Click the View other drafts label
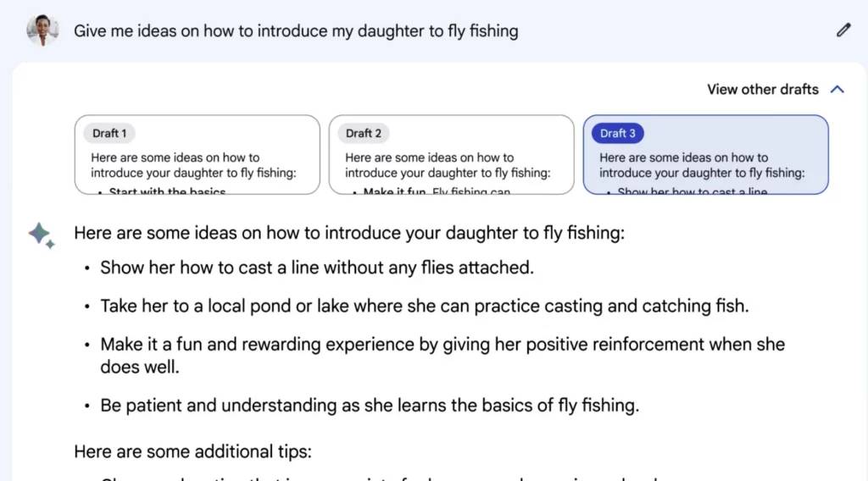 pos(762,89)
